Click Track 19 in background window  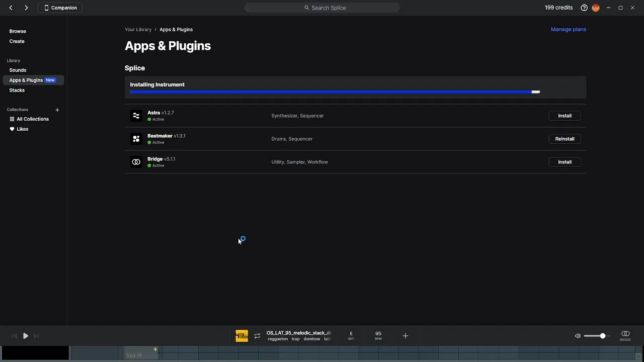(134, 355)
